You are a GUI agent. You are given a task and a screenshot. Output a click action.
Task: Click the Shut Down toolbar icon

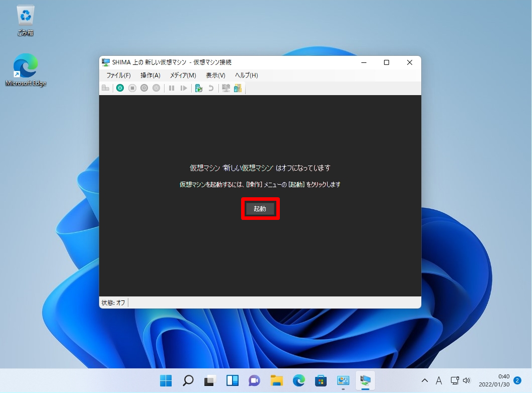pos(144,88)
